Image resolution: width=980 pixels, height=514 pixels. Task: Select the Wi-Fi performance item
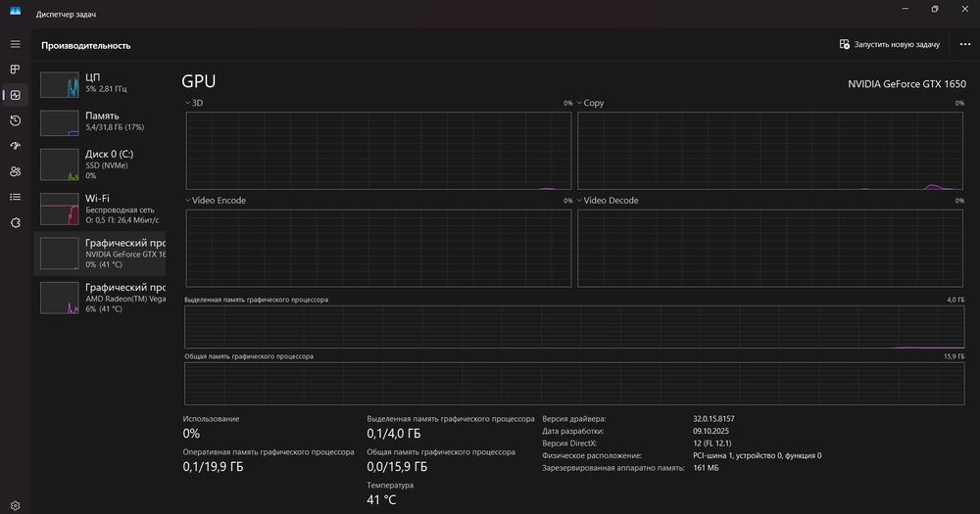[100, 209]
